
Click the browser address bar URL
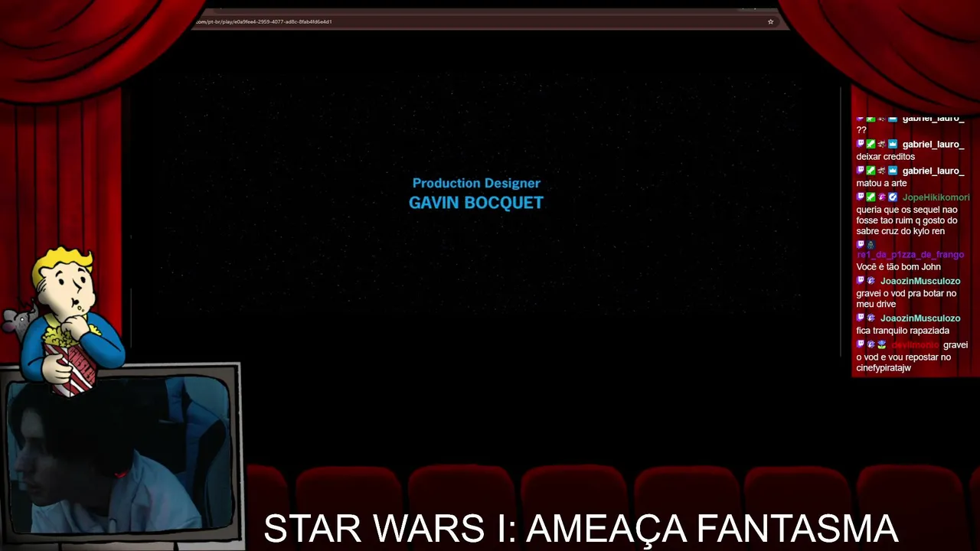tap(263, 21)
